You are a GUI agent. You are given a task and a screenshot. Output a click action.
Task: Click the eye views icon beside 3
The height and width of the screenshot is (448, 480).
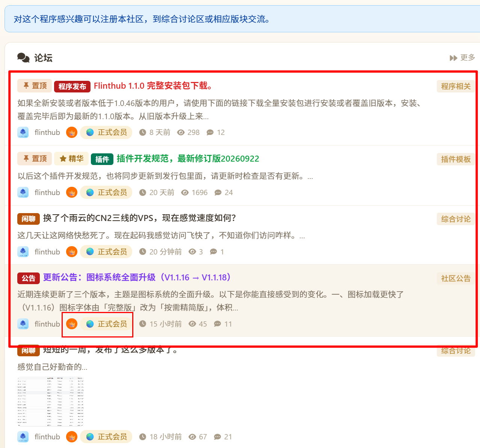click(192, 252)
